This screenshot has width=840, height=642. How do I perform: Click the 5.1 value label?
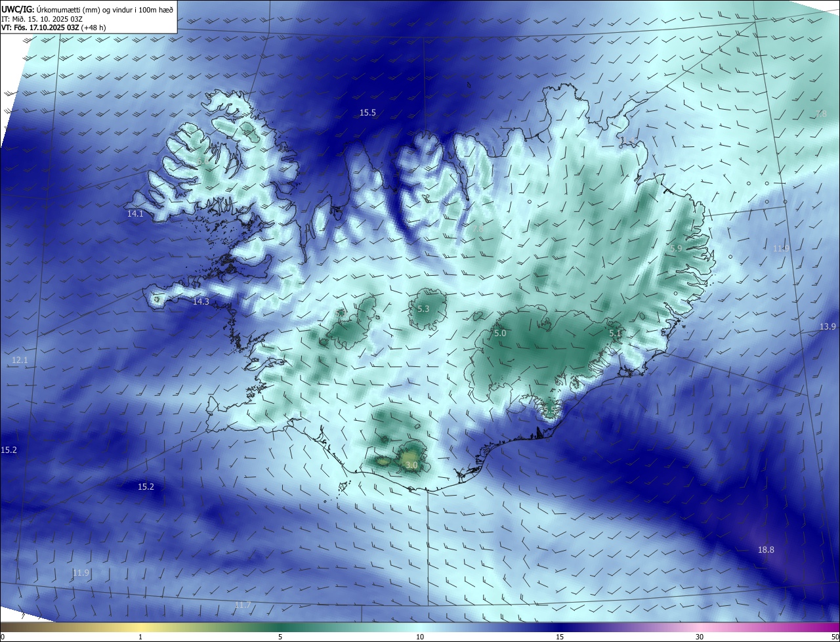pos(615,333)
